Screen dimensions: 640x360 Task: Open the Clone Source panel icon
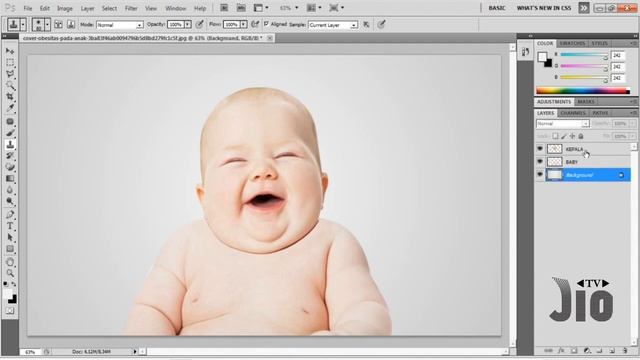point(71,25)
